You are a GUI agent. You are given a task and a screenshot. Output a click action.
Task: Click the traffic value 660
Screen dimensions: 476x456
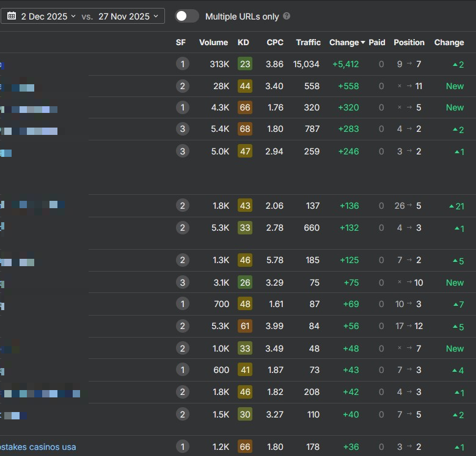[312, 228]
